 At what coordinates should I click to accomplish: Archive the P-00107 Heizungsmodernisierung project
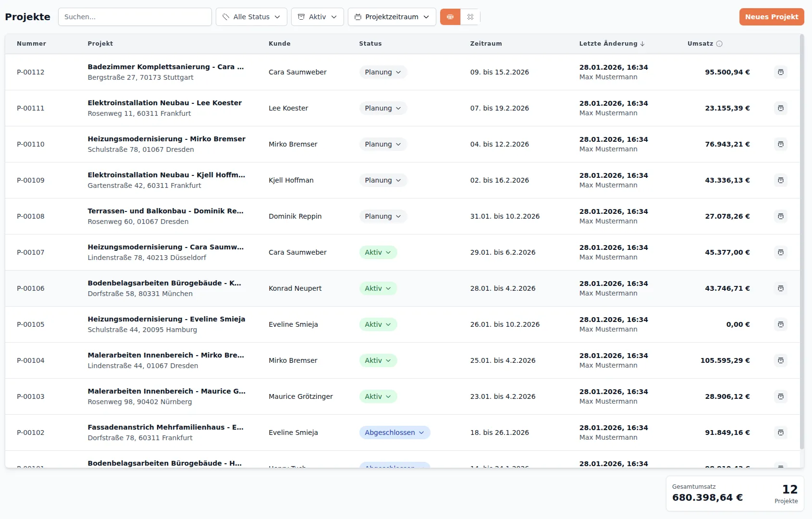tap(780, 252)
